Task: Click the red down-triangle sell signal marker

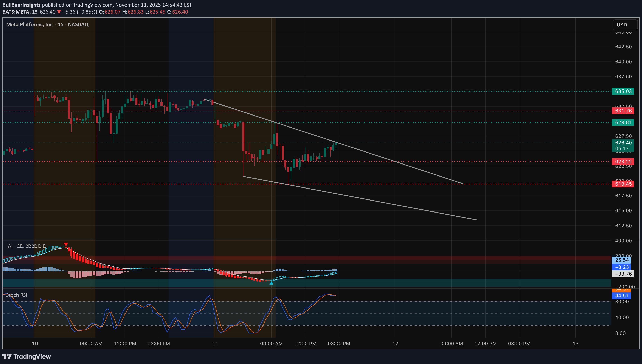Action: click(66, 244)
